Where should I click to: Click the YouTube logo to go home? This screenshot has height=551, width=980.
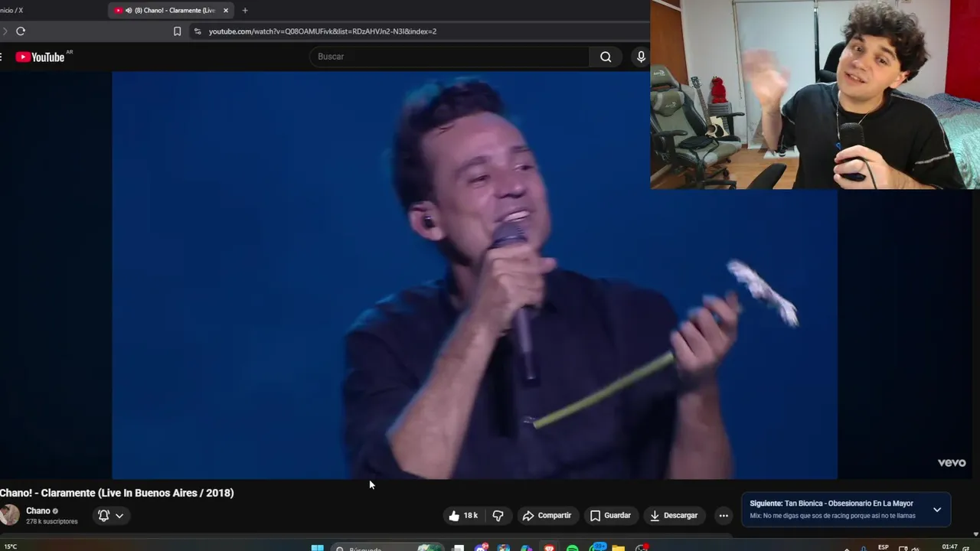coord(40,57)
